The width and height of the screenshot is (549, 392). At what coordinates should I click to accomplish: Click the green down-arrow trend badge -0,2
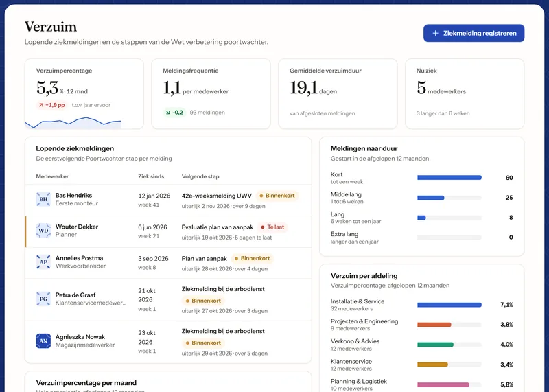click(175, 113)
